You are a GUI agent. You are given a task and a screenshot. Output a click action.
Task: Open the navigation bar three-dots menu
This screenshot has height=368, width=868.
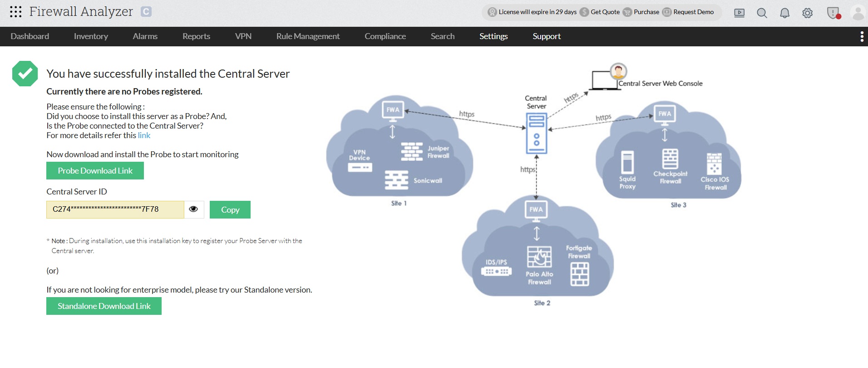(862, 37)
